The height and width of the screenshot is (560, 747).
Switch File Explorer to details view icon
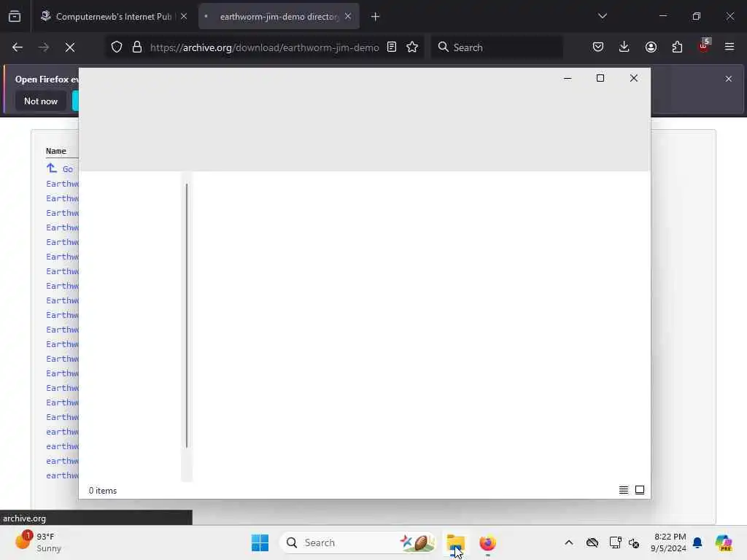(623, 490)
